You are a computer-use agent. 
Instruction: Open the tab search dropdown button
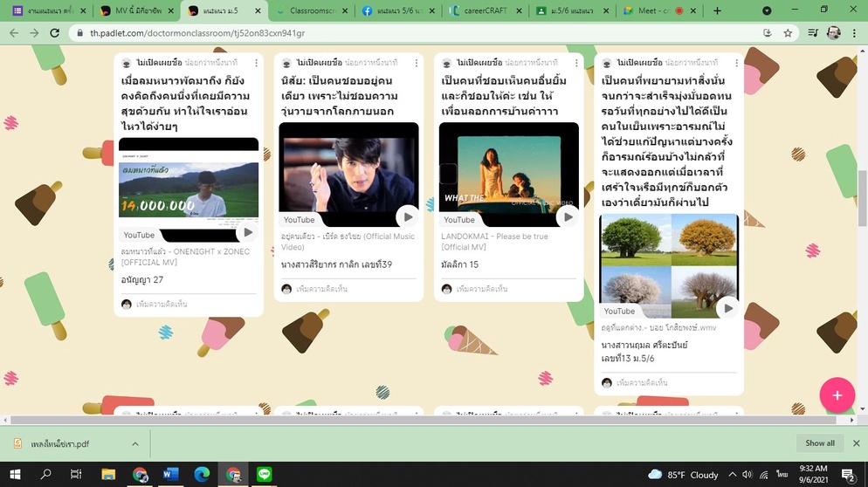(767, 10)
